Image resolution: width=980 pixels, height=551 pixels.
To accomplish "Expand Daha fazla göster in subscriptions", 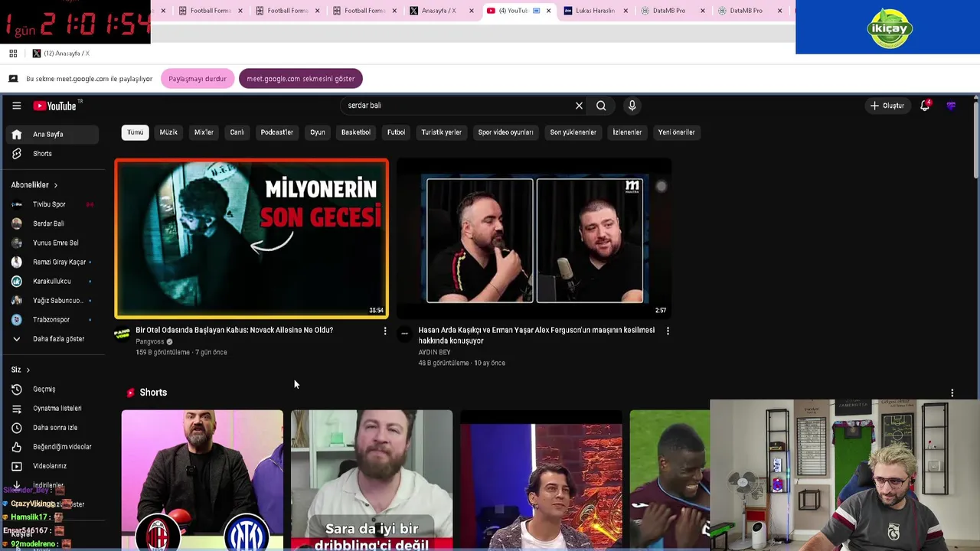I will [x=52, y=339].
